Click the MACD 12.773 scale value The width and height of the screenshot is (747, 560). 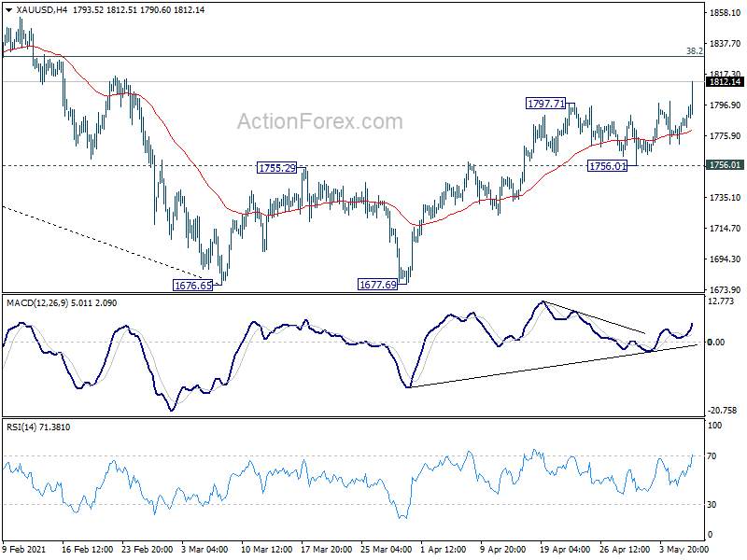(x=720, y=301)
